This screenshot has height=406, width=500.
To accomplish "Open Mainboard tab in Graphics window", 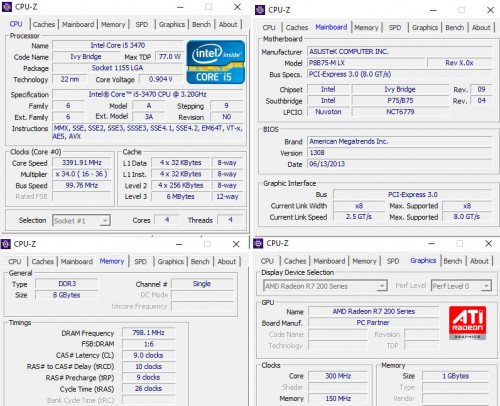I will (x=329, y=261).
